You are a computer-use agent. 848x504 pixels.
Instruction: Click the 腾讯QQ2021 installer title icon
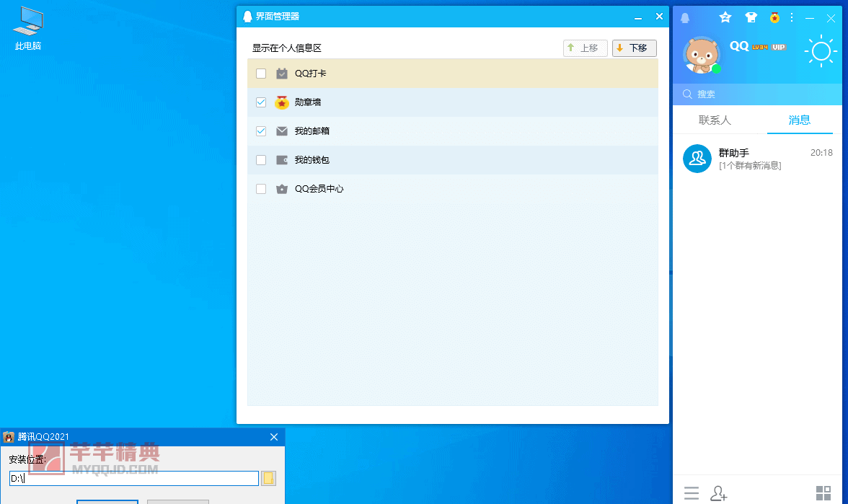[9, 437]
